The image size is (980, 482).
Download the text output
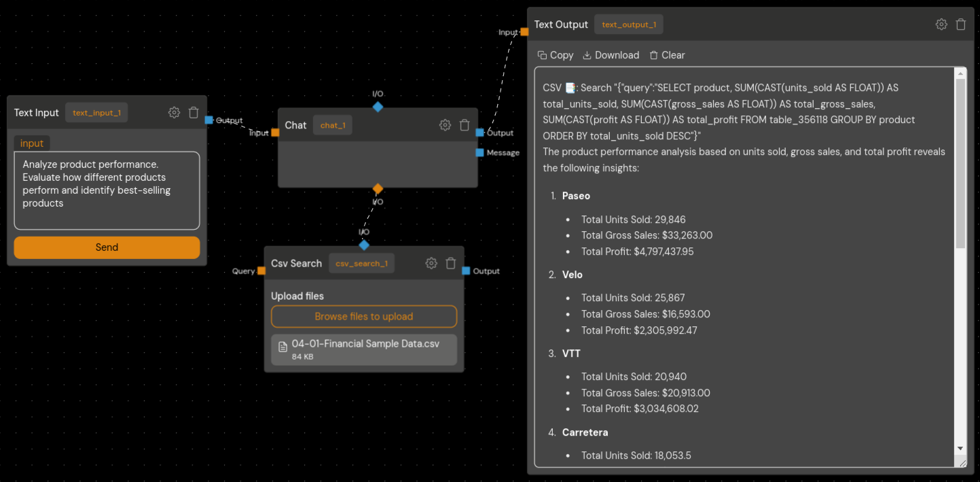coord(611,55)
